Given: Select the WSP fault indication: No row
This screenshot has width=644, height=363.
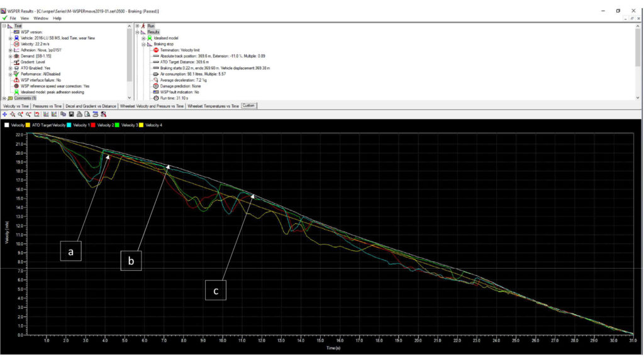Looking at the screenshot, I should [x=176, y=92].
